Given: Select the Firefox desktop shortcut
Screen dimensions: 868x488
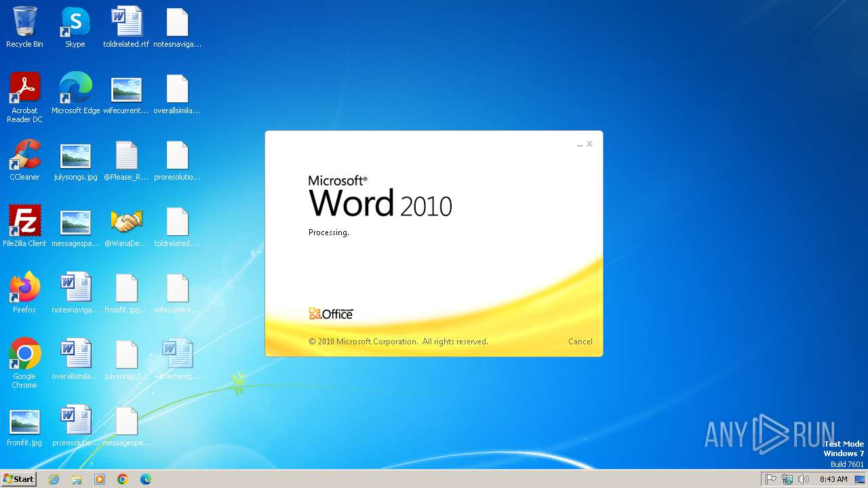Looking at the screenshot, I should [x=24, y=293].
